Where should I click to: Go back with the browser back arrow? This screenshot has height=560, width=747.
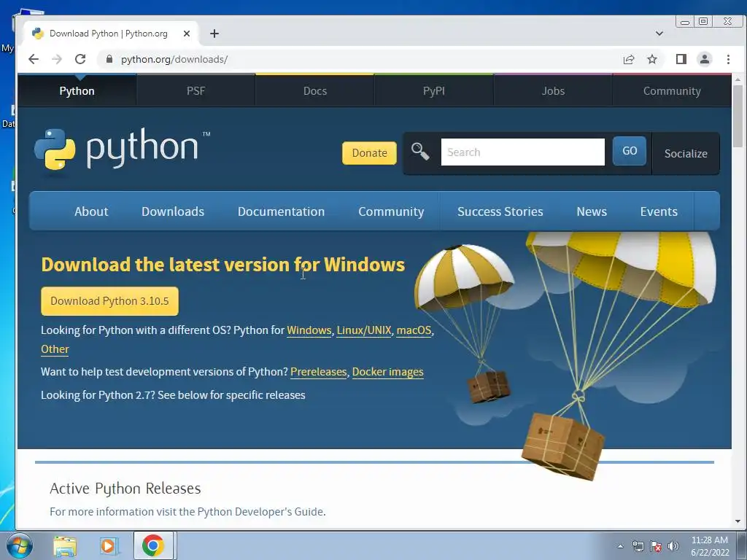click(34, 59)
